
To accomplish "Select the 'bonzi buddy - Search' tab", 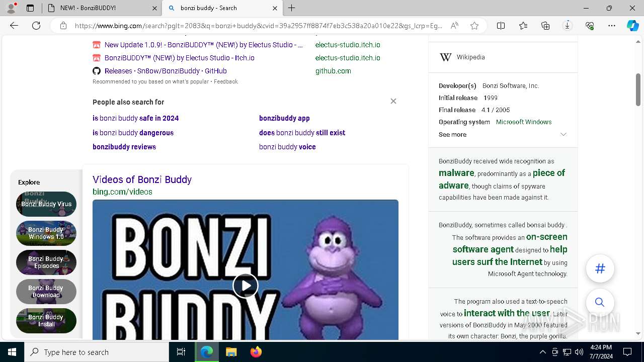I will point(222,8).
